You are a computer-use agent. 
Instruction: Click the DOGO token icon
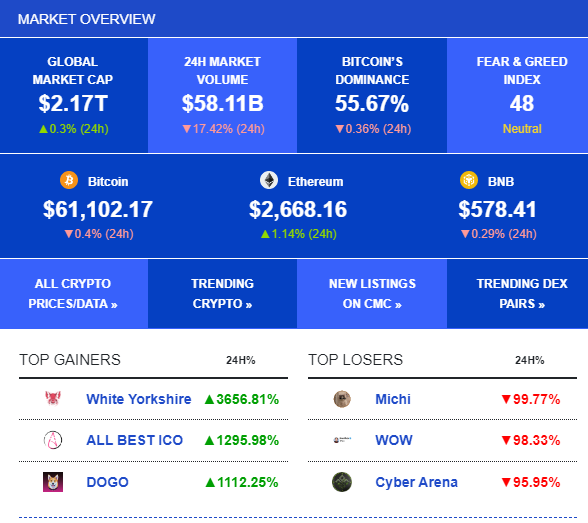pyautogui.click(x=53, y=482)
